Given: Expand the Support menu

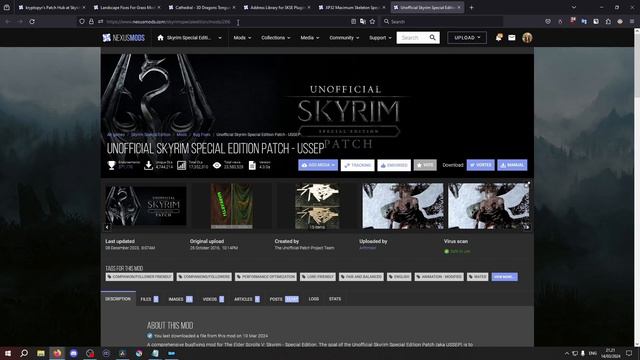Looking at the screenshot, I should [380, 38].
